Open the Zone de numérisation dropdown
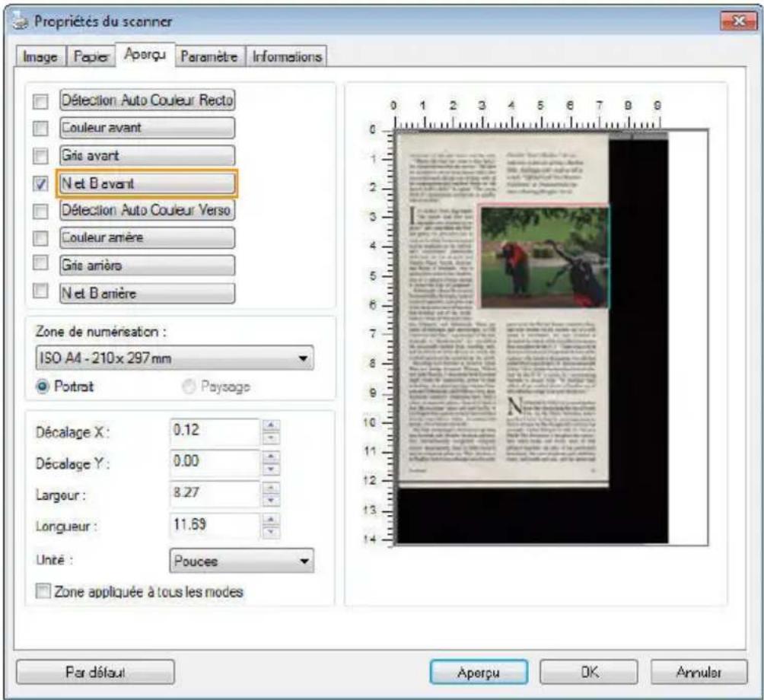764x700 pixels. point(174,358)
